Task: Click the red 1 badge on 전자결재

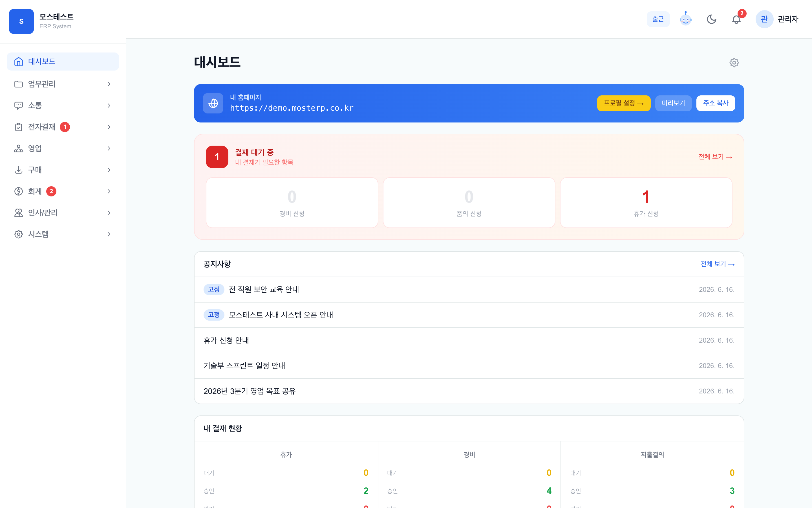Action: pos(65,127)
